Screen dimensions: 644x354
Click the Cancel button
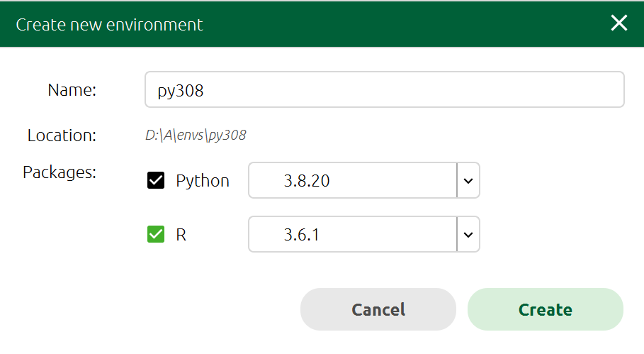click(378, 309)
